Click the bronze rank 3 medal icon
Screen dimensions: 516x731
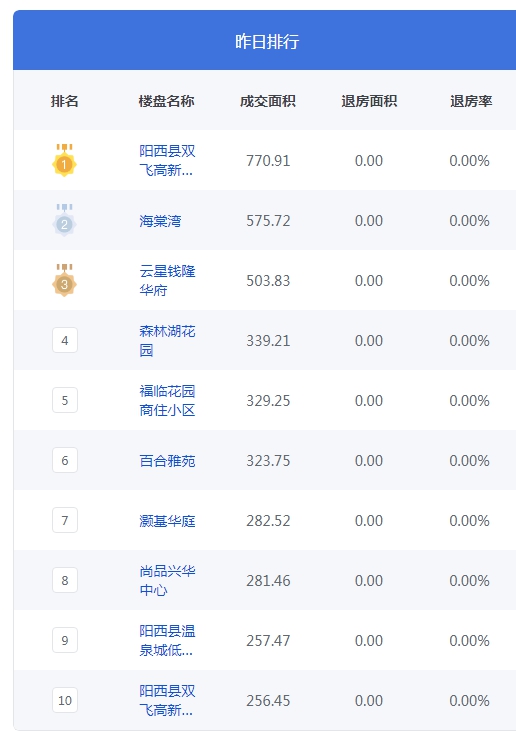coord(64,280)
